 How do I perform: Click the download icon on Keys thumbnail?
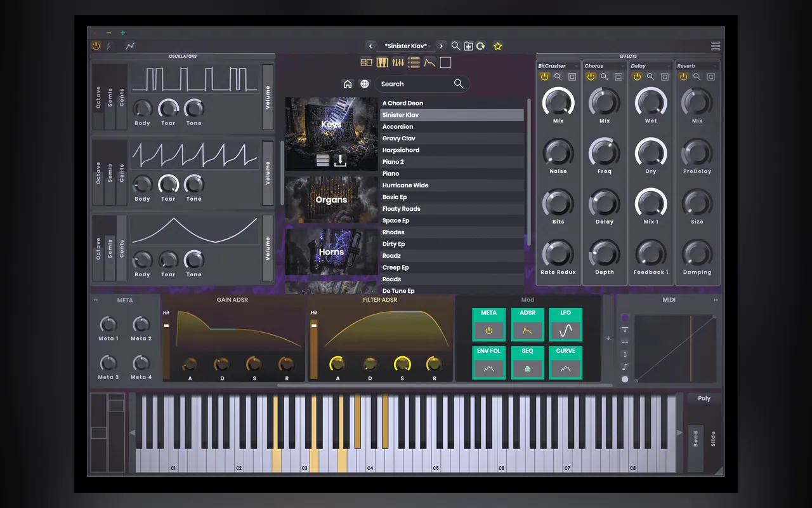coord(341,160)
